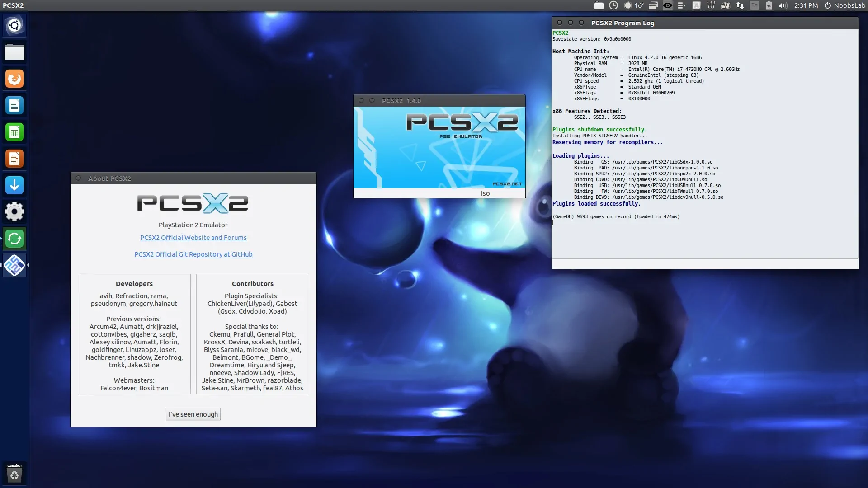Click the battery indicator icon
Viewport: 868px width, 488px height.
pyautogui.click(x=769, y=5)
